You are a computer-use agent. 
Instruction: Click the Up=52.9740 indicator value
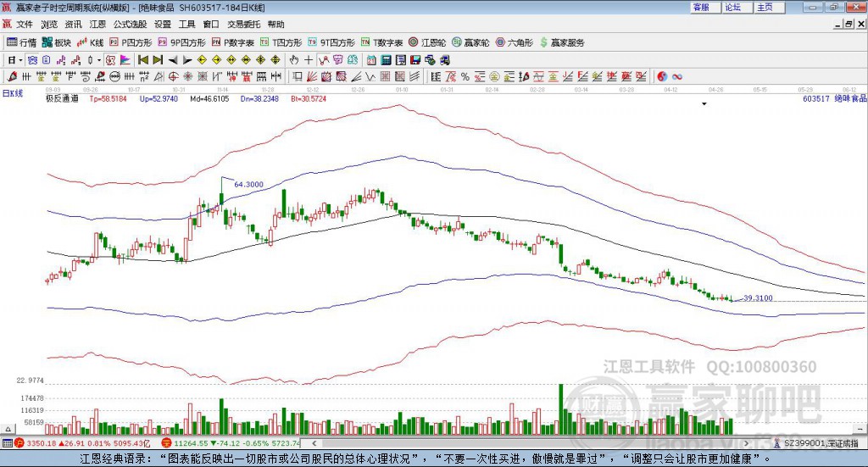tap(159, 98)
